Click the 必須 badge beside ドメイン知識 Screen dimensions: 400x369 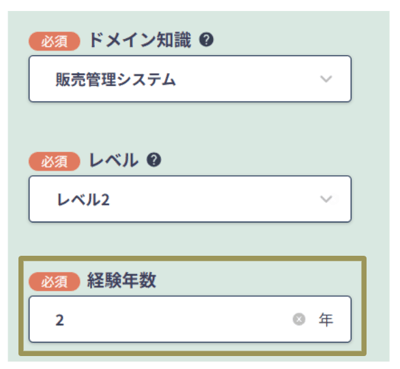coord(54,41)
